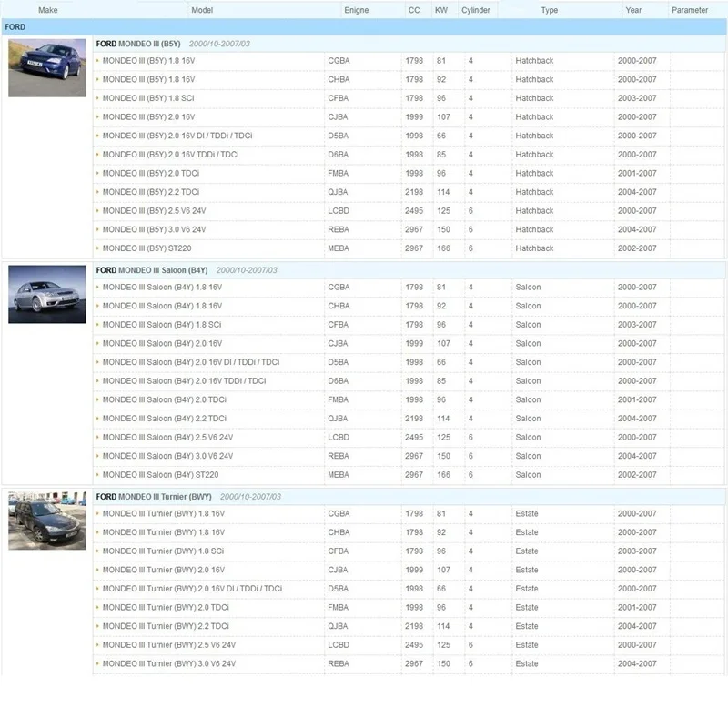The height and width of the screenshot is (728, 728).
Task: Select engine code LCBD in Turnier 2.5 V6 row
Action: 339,645
